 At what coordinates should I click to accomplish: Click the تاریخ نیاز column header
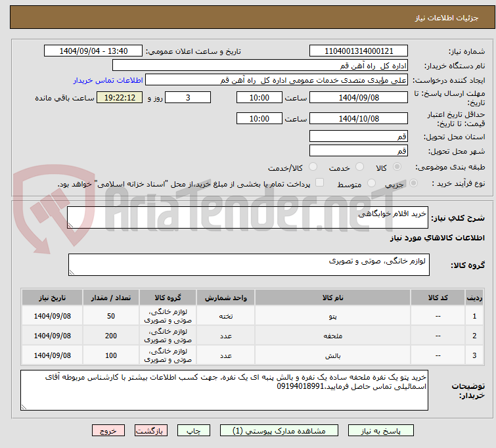pyautogui.click(x=52, y=298)
